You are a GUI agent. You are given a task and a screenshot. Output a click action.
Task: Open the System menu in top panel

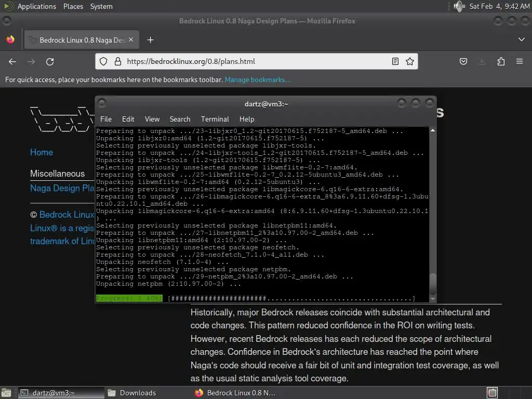point(101,6)
